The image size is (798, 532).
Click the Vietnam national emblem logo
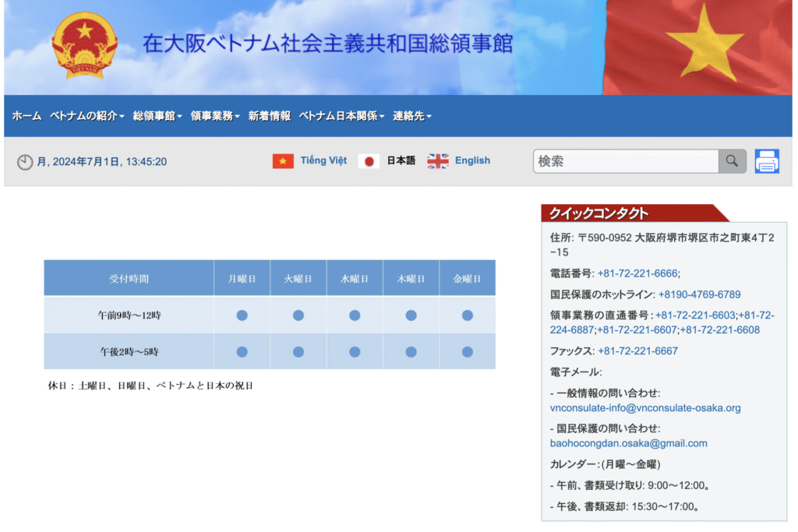pos(84,45)
